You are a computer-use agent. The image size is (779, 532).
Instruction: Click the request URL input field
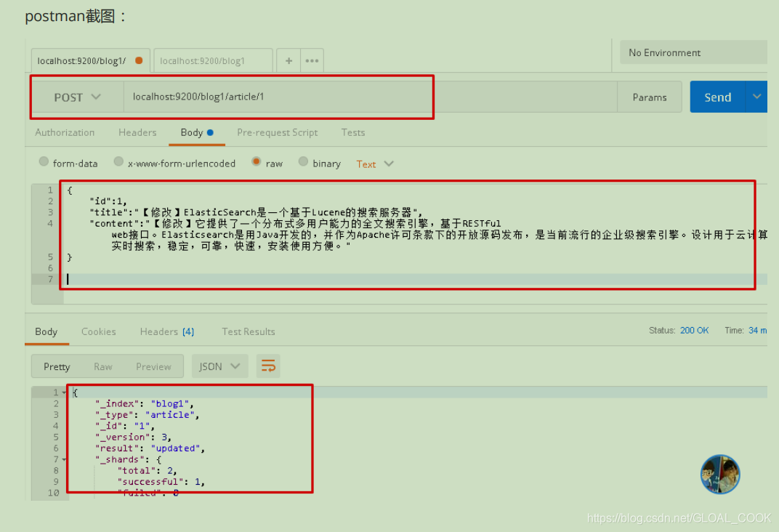pos(370,97)
